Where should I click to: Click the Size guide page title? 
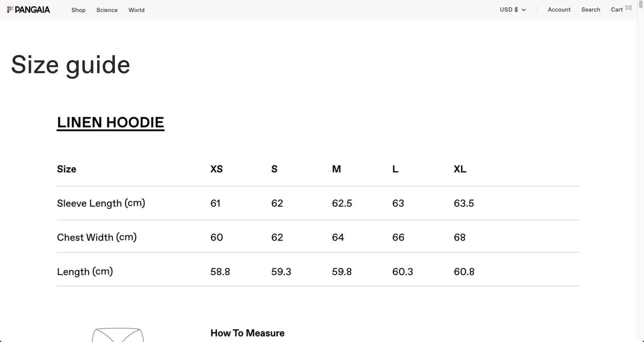click(x=71, y=65)
